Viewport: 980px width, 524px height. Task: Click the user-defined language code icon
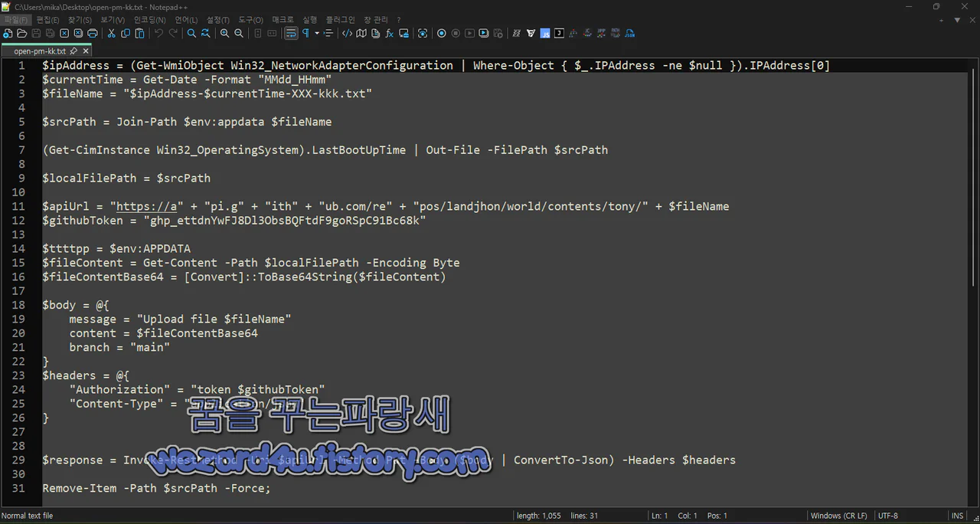point(348,34)
